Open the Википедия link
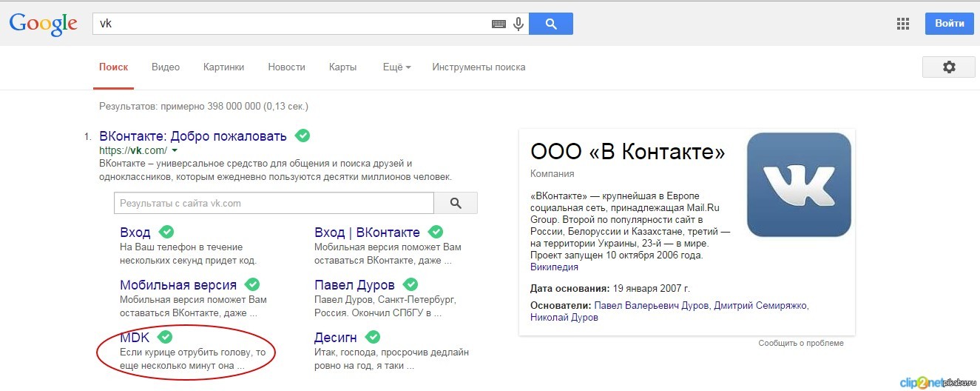980x391 pixels. [554, 267]
